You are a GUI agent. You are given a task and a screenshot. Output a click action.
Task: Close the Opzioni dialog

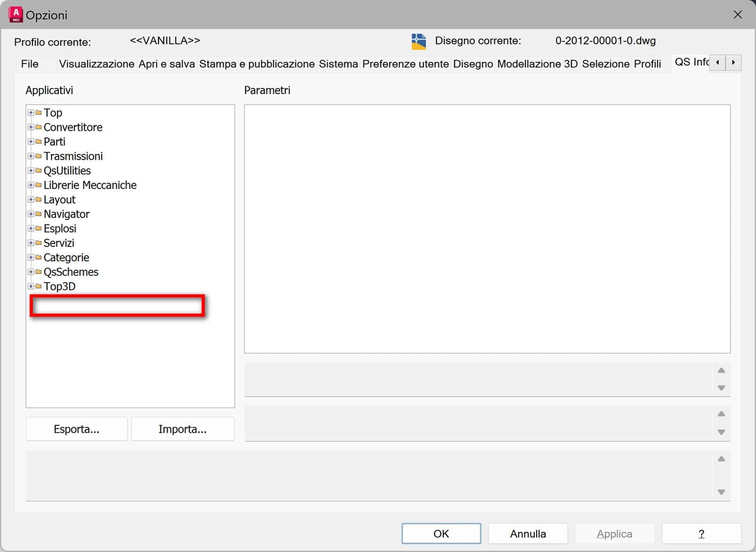(738, 15)
